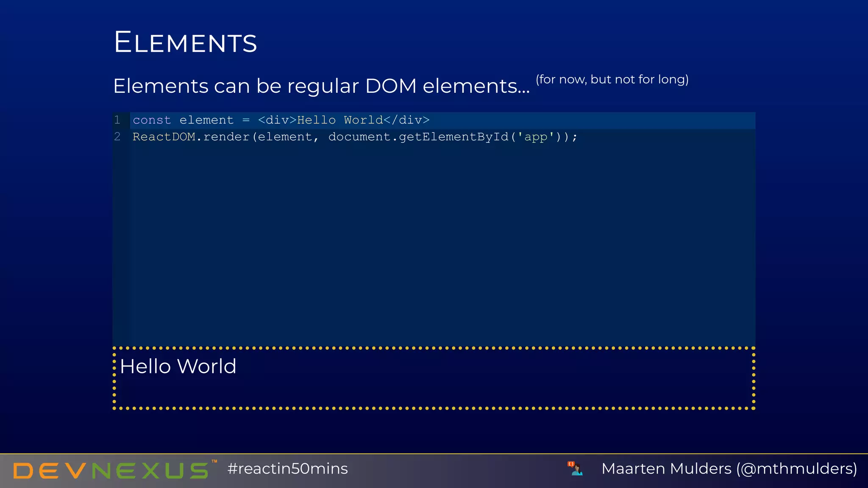Select the #reactin50mins hashtag text
Screen dimensions: 868x488
287,469
